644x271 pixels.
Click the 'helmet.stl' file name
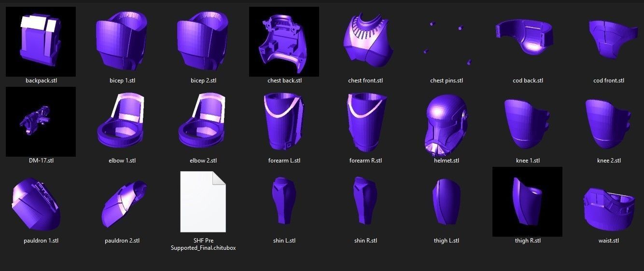[447, 161]
